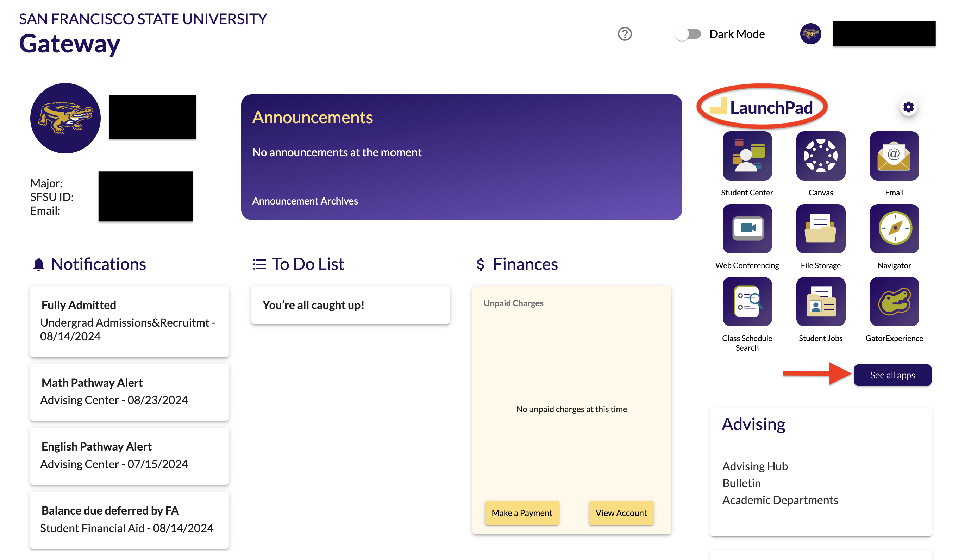Launch Canvas from LaunchPad
This screenshot has width=965, height=560.
point(821,156)
